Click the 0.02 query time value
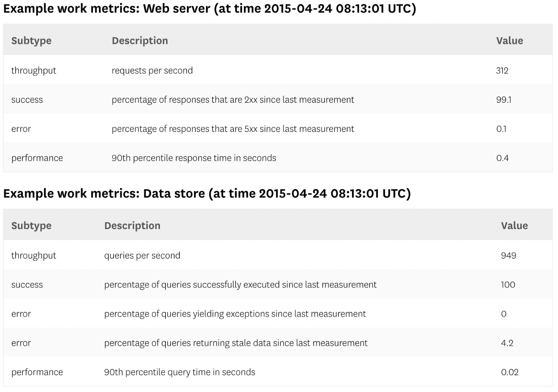Image resolution: width=558 pixels, height=392 pixels. 509,372
